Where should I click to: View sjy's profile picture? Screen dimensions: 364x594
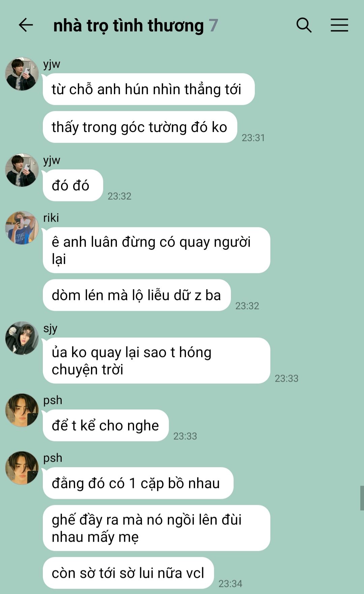click(x=22, y=338)
